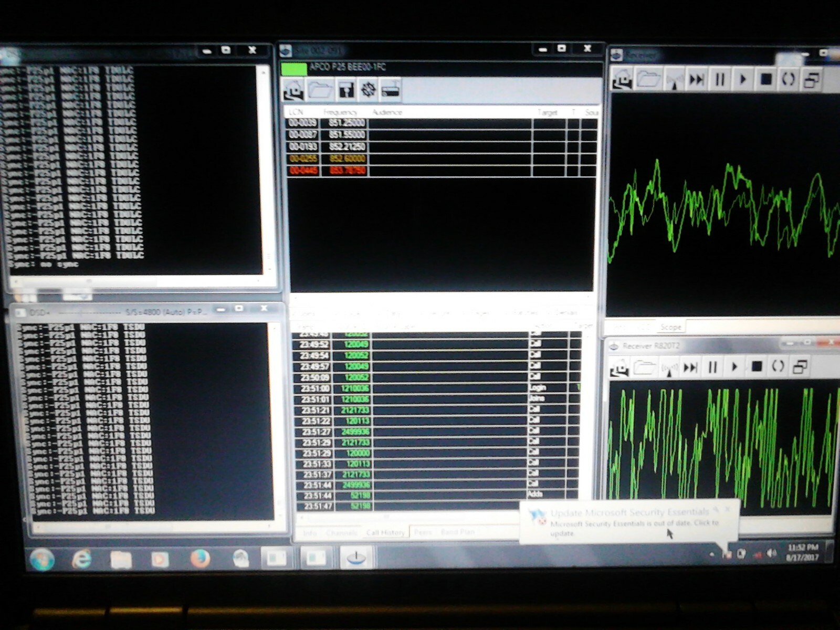Stop the Receiver R820T2
Screen dimensions: 840x630
(x=756, y=366)
